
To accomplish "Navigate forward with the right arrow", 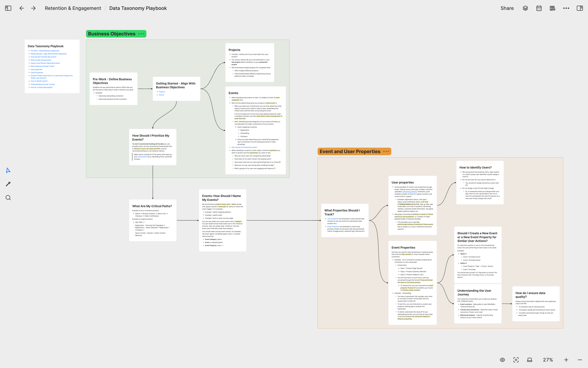I will [34, 8].
